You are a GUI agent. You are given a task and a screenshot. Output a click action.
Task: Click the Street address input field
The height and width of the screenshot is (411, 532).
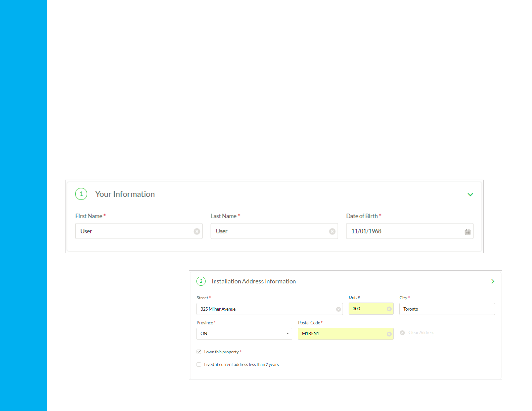265,309
